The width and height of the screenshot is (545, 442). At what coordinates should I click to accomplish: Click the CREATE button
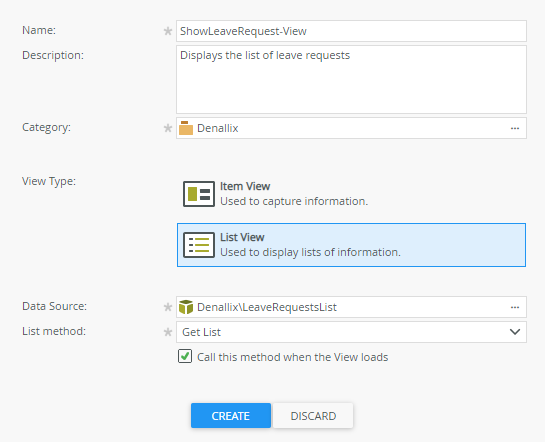click(231, 416)
